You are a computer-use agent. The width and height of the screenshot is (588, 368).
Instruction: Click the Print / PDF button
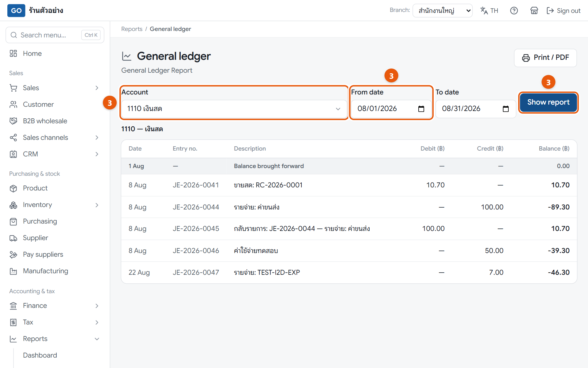[545, 58]
